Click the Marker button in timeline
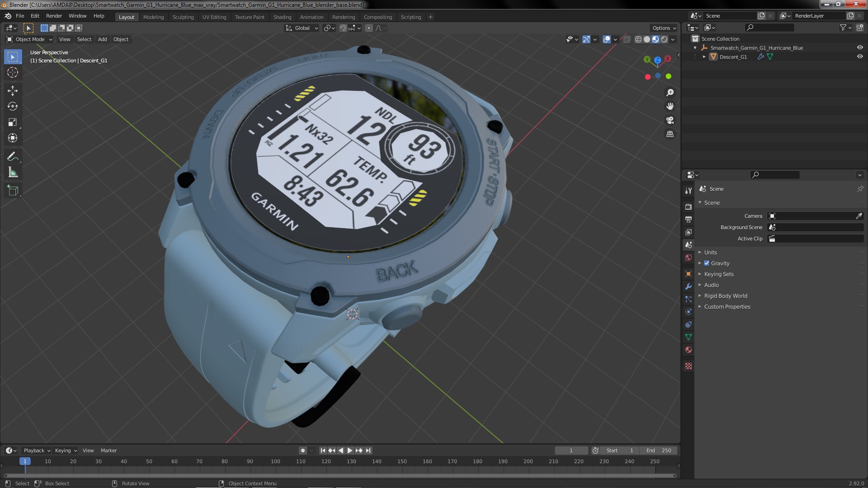Image resolution: width=868 pixels, height=488 pixels. pyautogui.click(x=108, y=450)
